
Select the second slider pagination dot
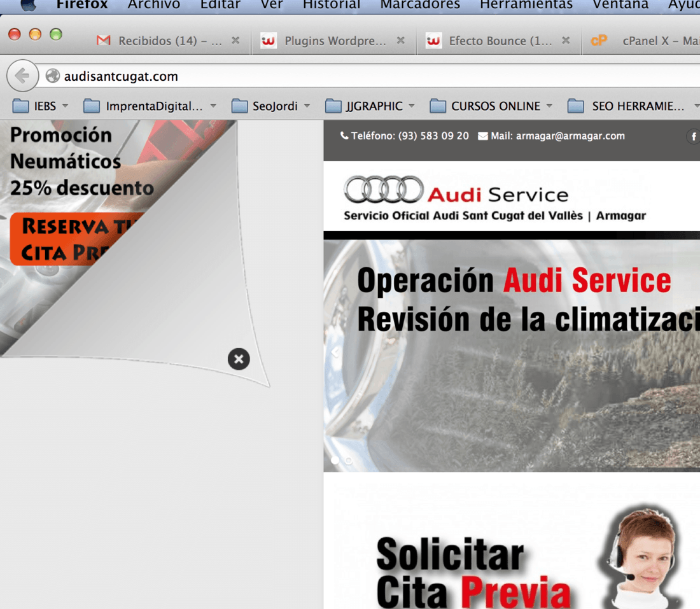[x=349, y=460]
